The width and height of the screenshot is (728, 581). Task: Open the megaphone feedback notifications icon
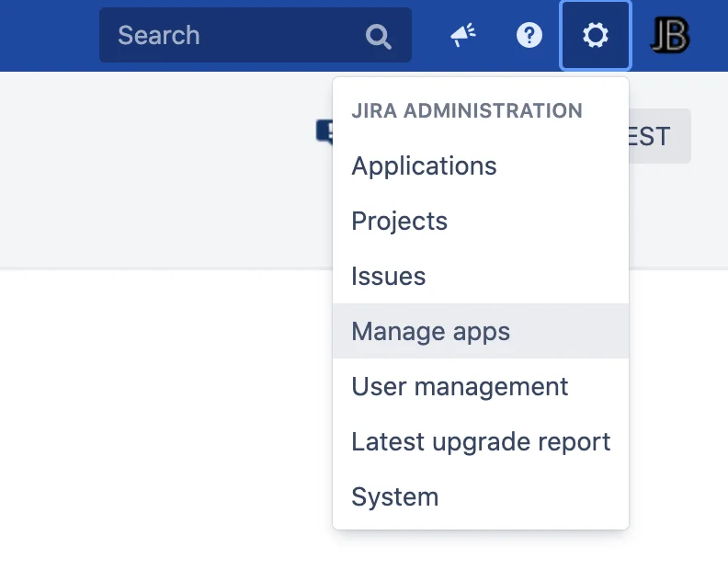pos(463,35)
